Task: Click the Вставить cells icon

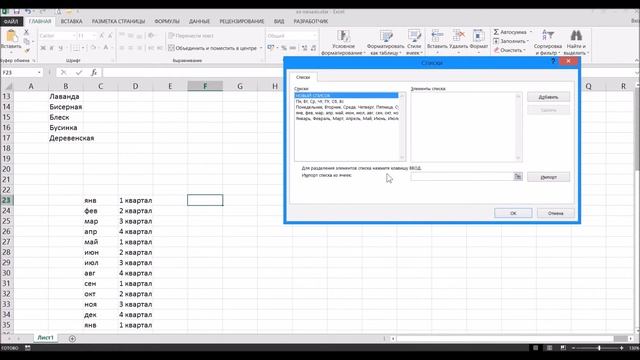Action: 437,36
